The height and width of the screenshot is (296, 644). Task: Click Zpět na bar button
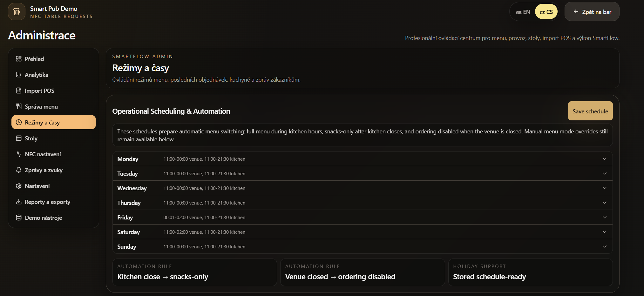tap(592, 12)
